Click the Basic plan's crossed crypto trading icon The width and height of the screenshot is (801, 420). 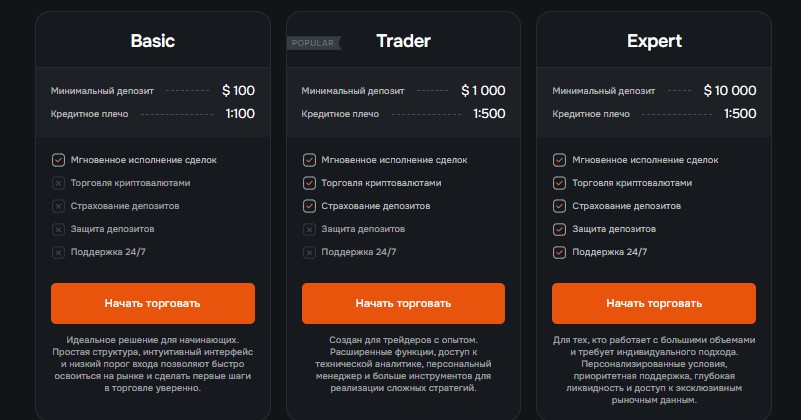58,183
